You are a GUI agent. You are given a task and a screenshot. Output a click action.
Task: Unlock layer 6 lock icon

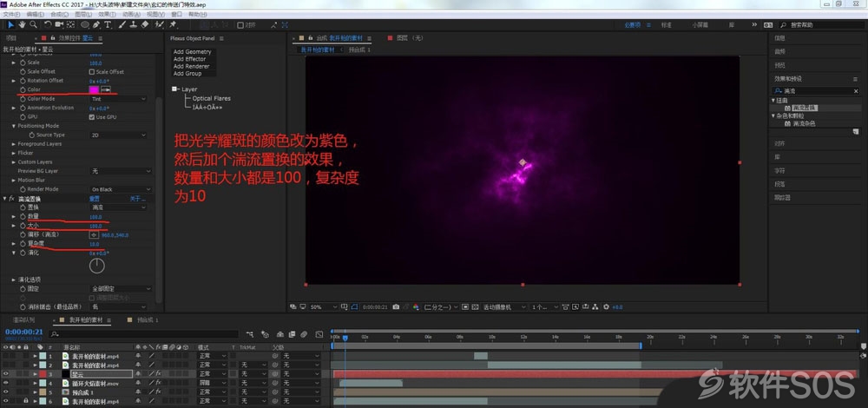pyautogui.click(x=25, y=401)
